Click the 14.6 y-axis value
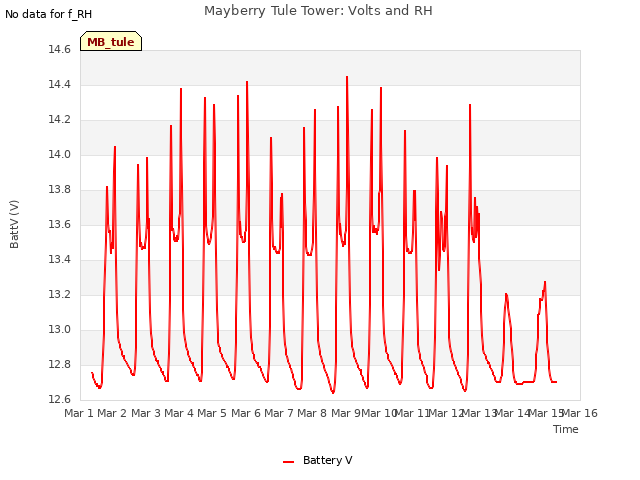Image resolution: width=640 pixels, height=480 pixels. tap(60, 50)
